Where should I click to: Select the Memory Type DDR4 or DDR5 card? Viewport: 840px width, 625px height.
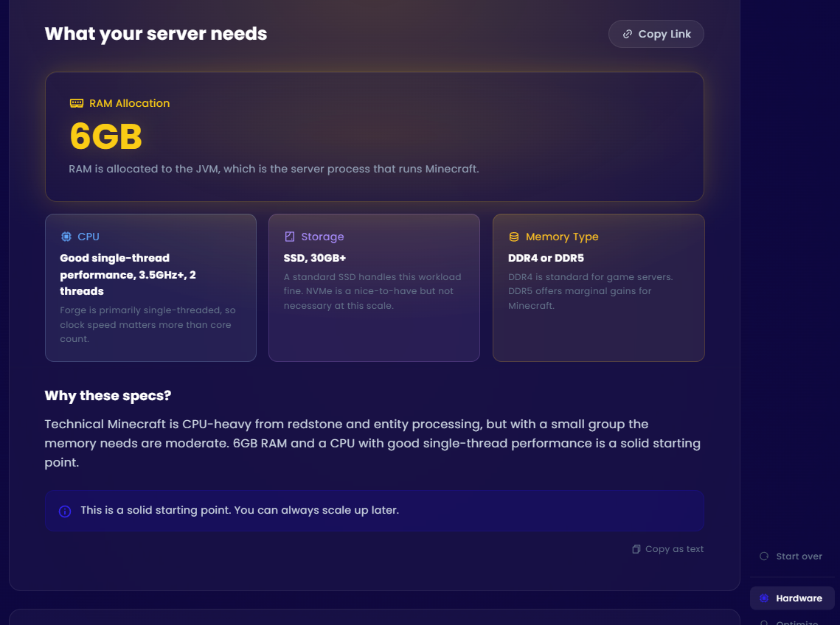pyautogui.click(x=598, y=287)
